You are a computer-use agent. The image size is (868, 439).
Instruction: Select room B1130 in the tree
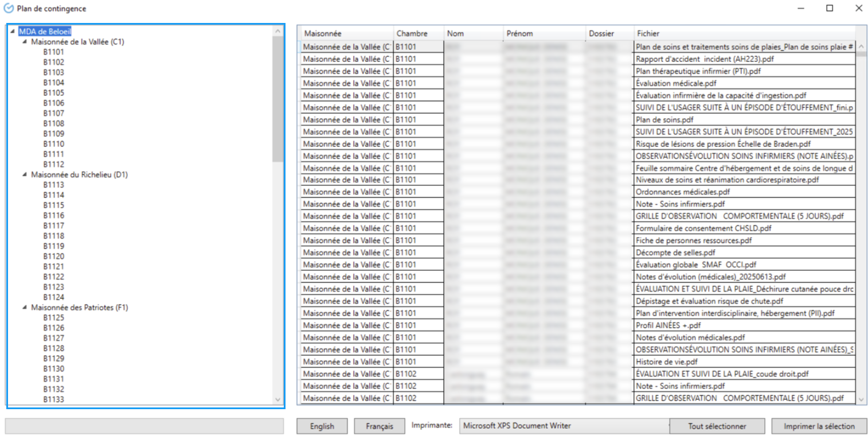53,369
